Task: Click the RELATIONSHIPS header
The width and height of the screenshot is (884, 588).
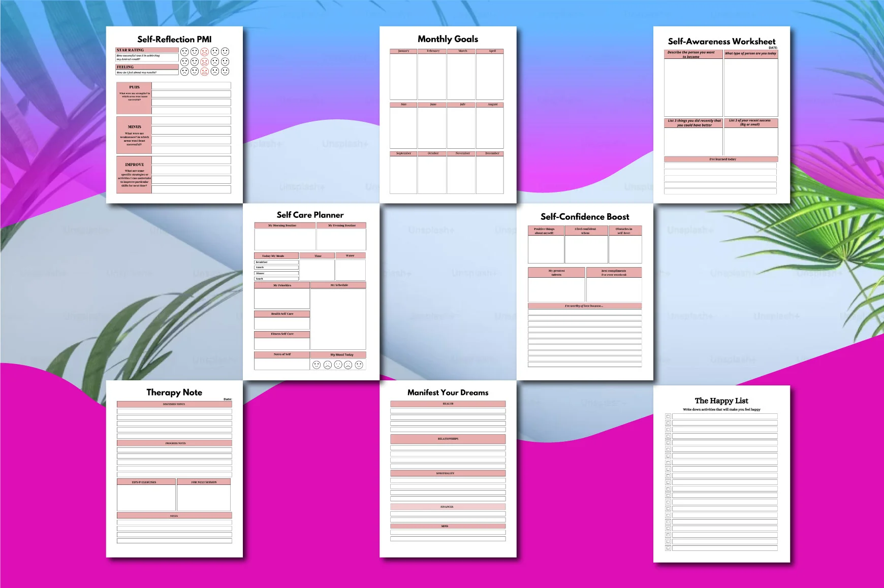Action: 448,439
